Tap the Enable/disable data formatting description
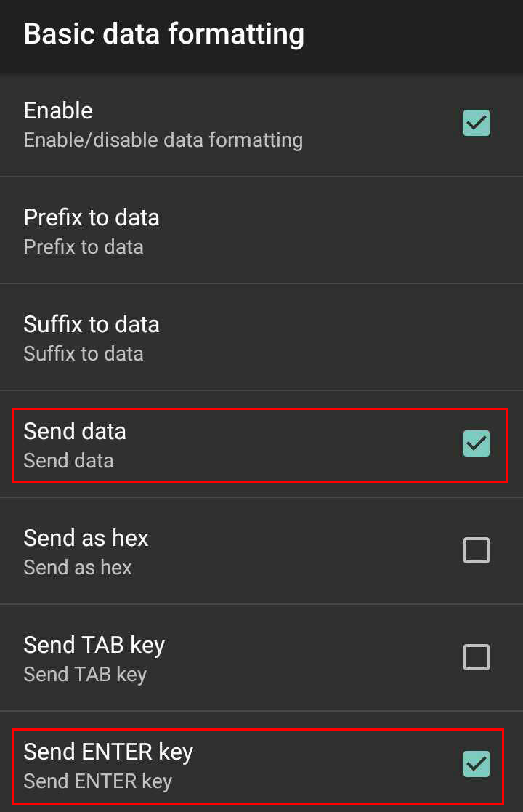The width and height of the screenshot is (523, 812). pyautogui.click(x=163, y=140)
